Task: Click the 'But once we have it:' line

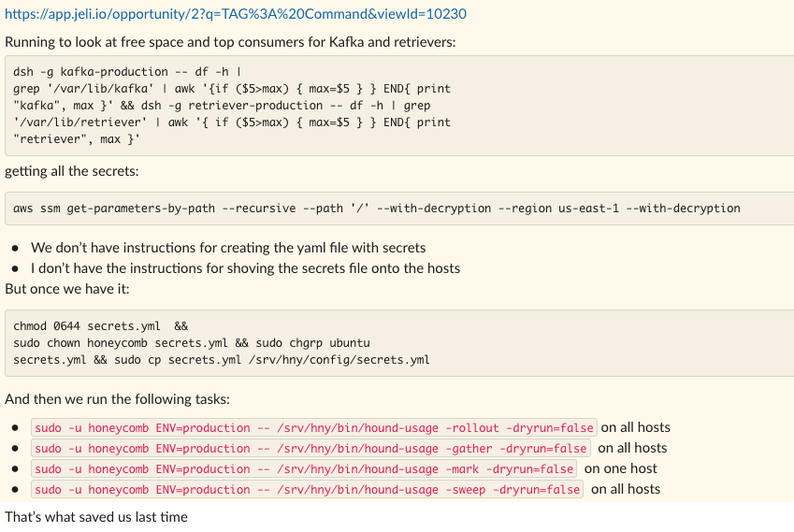Action: tap(67, 288)
